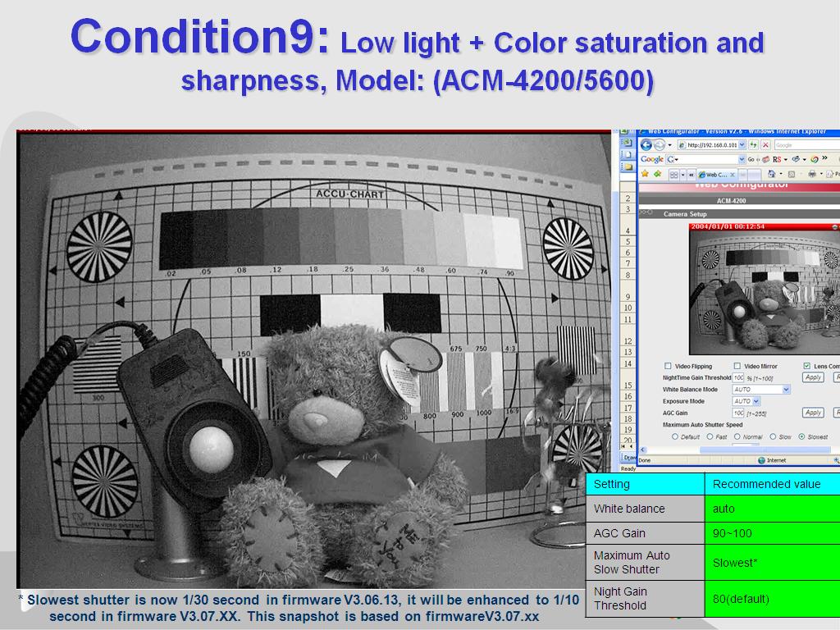Click the Excel green toolbar icon behind browser
Screen dimensions: 840x630
pos(627,143)
